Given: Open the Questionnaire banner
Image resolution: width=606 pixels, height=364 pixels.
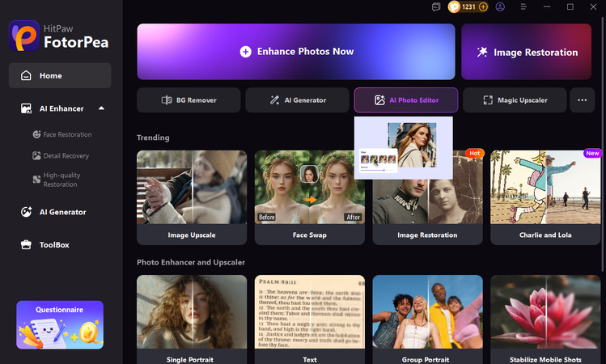Looking at the screenshot, I should coord(60,325).
